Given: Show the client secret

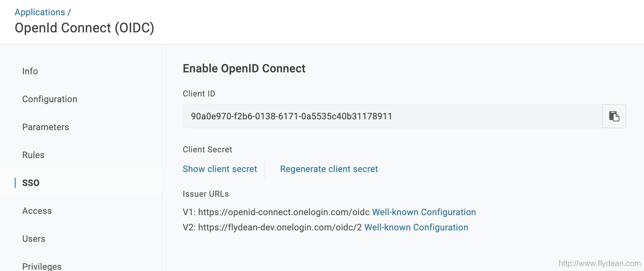Looking at the screenshot, I should [220, 169].
